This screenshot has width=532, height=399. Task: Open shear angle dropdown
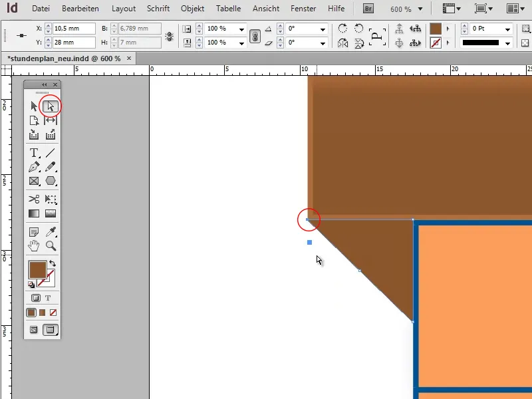[x=323, y=43]
